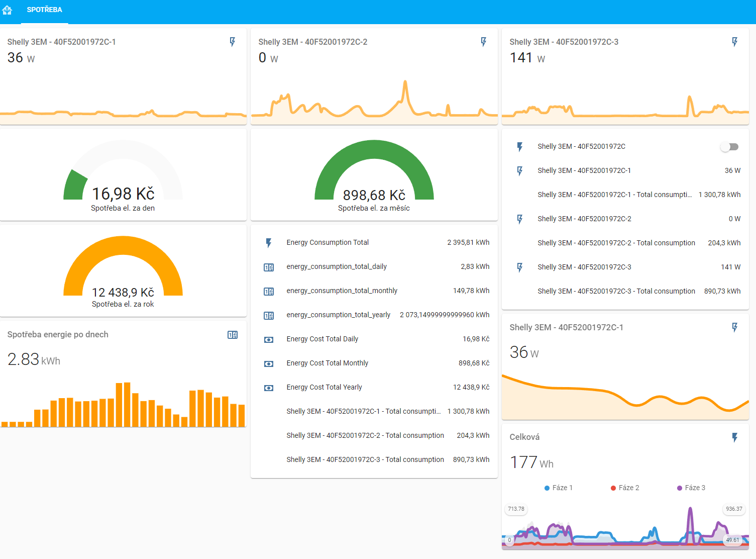Click the counter icon beside energy_consumption_total_daily
756x559 pixels.
[x=269, y=267]
